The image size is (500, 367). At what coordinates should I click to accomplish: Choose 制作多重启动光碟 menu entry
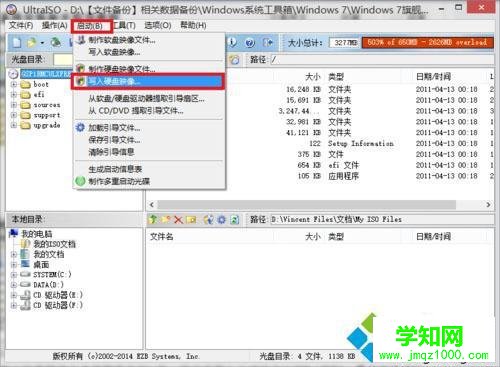coord(149,181)
